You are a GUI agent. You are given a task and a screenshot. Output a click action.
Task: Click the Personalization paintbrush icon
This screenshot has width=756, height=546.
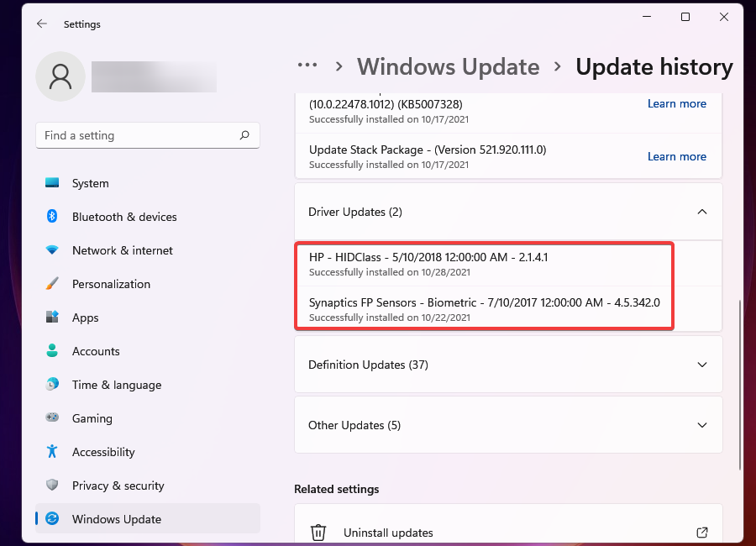(x=52, y=284)
